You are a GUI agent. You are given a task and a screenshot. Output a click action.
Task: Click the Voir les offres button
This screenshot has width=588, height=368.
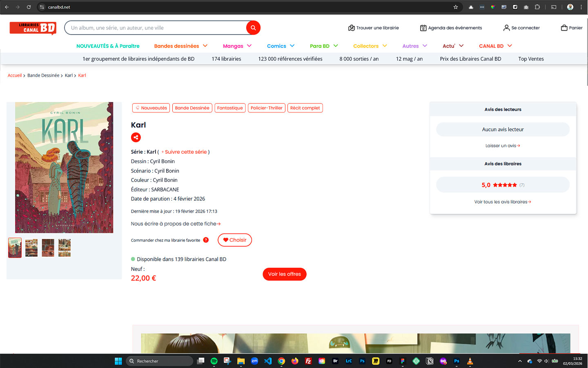coord(284,274)
